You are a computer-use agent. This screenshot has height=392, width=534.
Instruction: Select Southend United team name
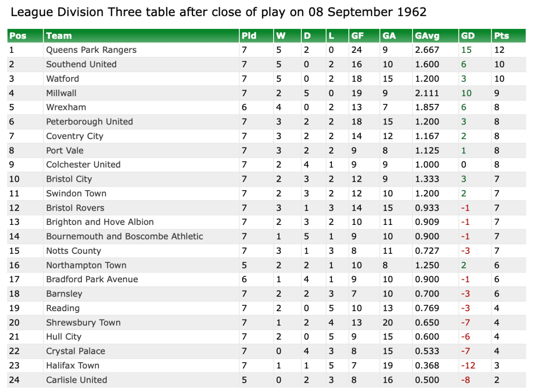81,64
